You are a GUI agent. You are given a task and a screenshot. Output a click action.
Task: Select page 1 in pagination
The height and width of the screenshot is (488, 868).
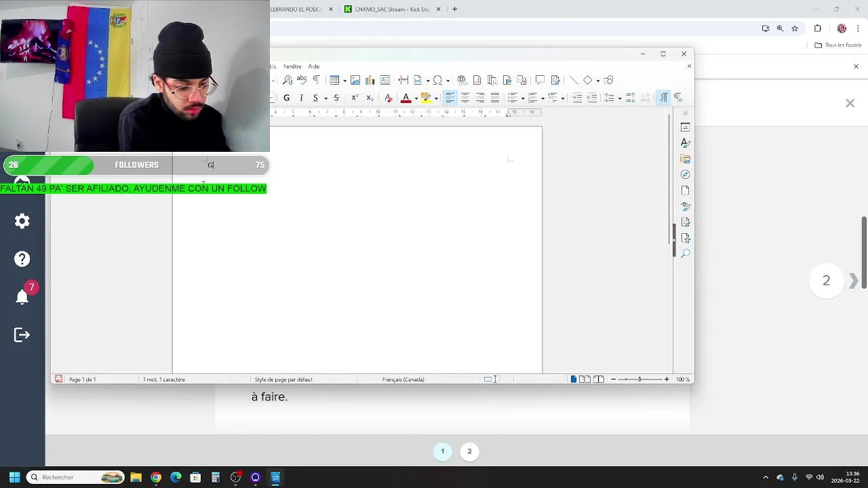[x=443, y=451]
